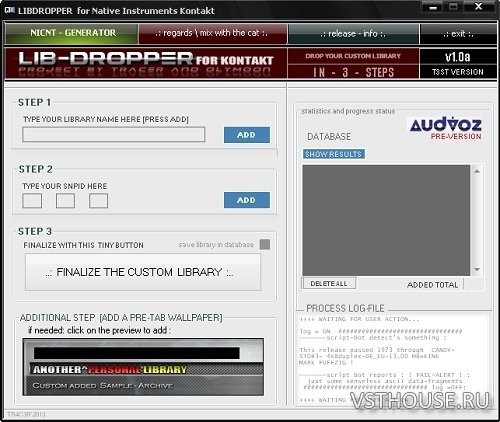Click the first SNPID box
This screenshot has height=422, width=500.
click(32, 201)
